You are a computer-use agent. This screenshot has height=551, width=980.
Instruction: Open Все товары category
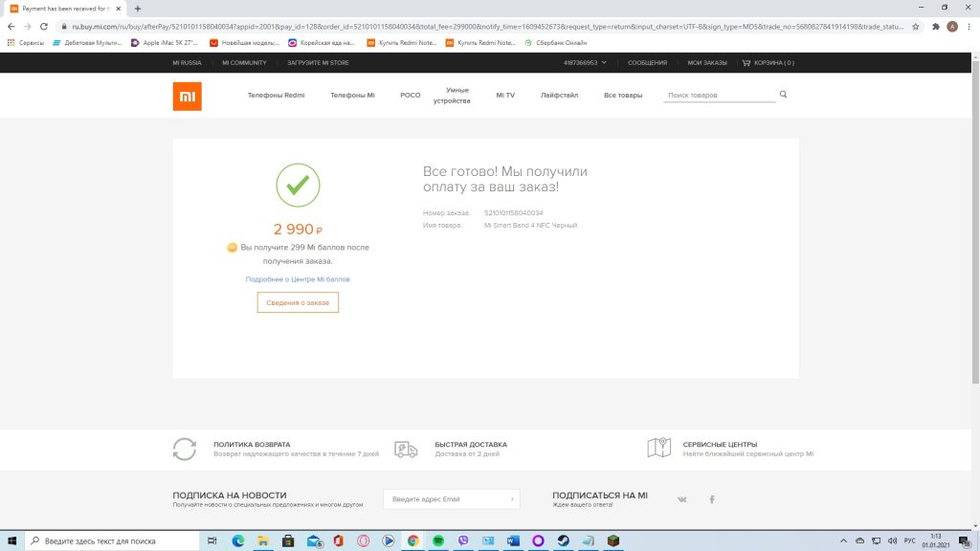point(623,96)
